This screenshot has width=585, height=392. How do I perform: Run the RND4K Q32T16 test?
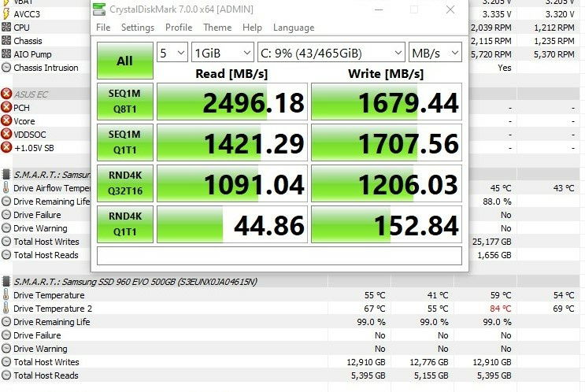pyautogui.click(x=125, y=183)
